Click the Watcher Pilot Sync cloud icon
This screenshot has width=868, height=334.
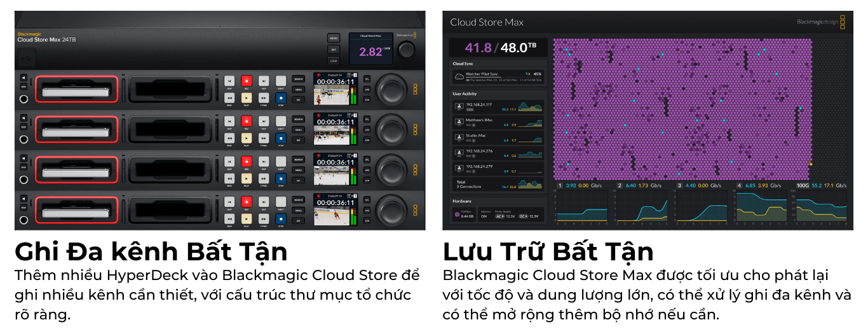tap(459, 76)
